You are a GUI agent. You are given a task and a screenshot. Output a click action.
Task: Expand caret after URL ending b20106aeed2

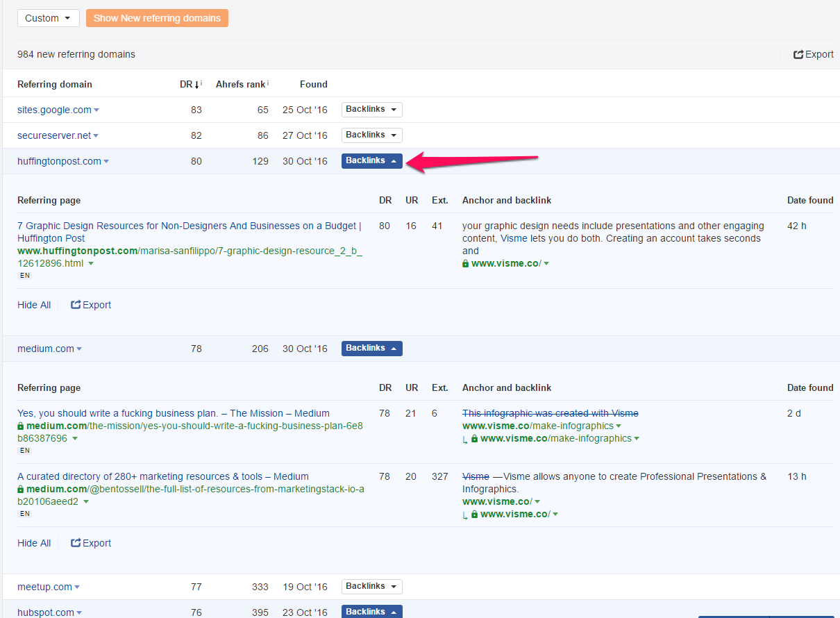tap(86, 502)
